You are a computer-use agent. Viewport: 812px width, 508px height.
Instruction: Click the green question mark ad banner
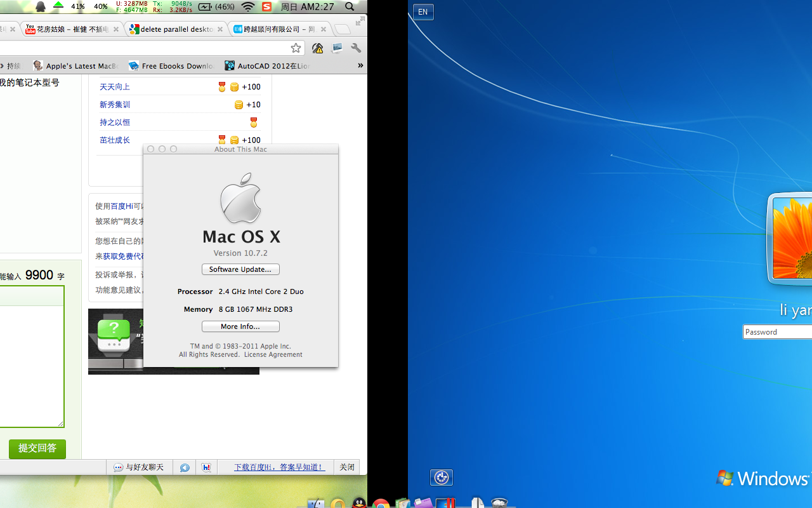coord(115,340)
